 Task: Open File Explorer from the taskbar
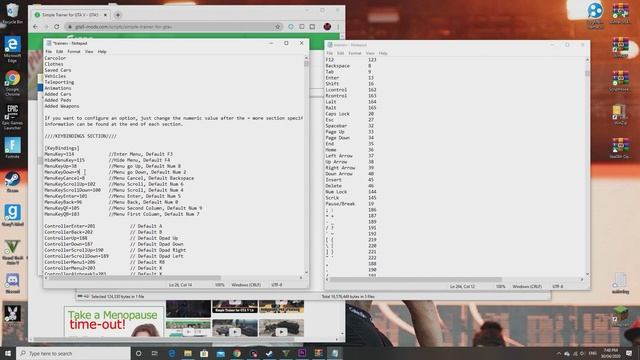[188, 353]
